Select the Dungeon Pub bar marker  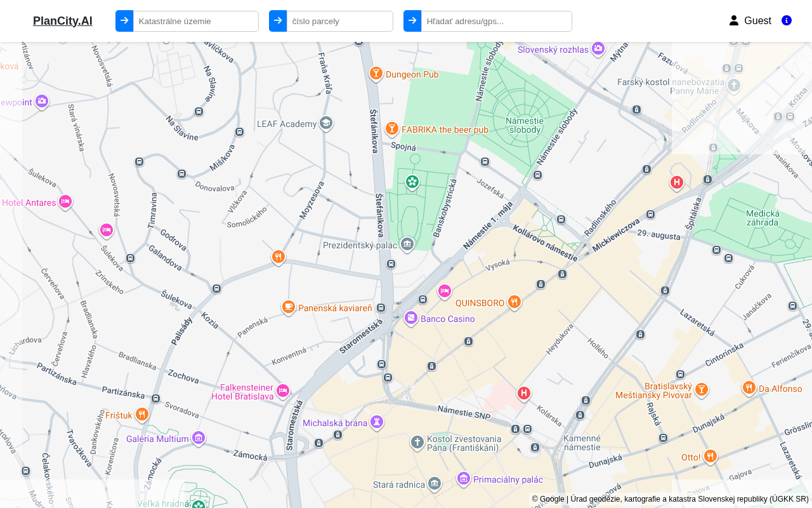(x=376, y=74)
